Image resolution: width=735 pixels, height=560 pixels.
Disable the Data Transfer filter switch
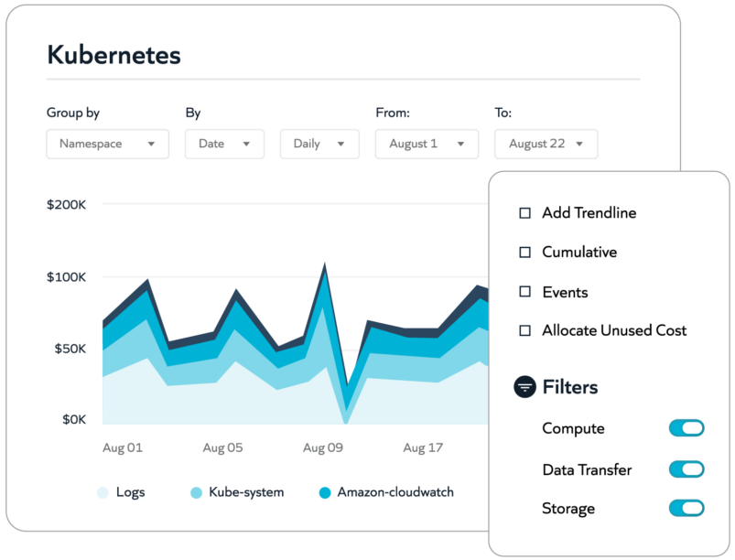pos(686,469)
